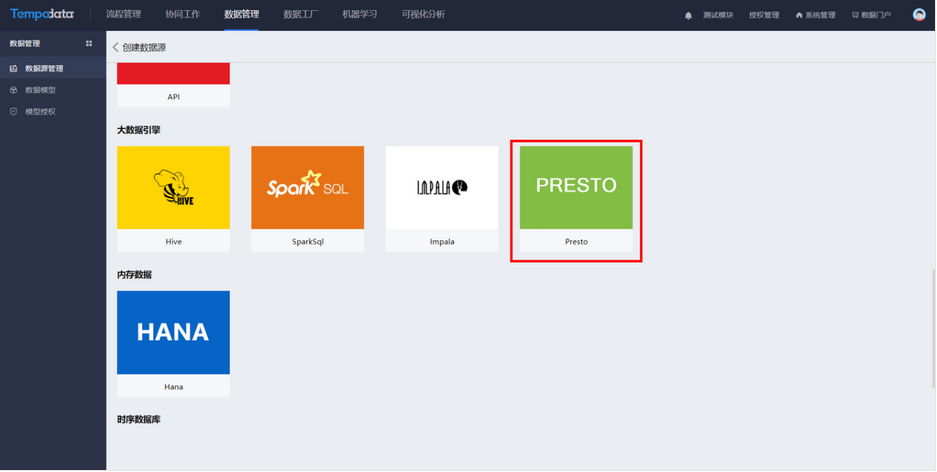Open the 机器学习 top menu
Viewport: 937px width, 472px height.
tap(360, 14)
